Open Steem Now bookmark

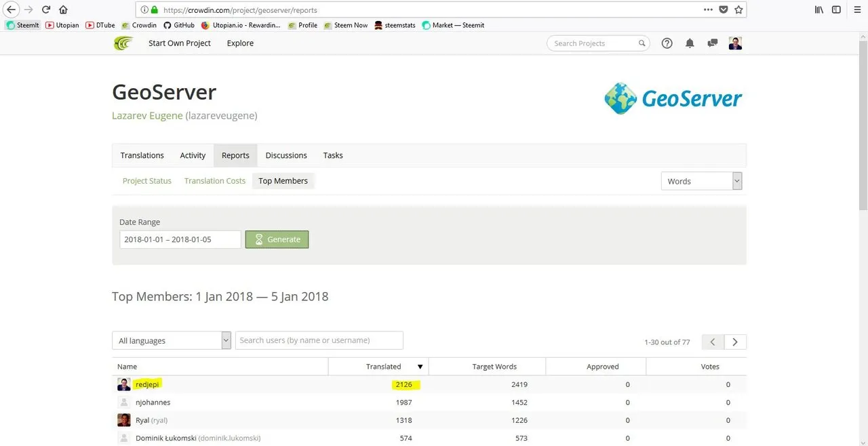point(346,25)
